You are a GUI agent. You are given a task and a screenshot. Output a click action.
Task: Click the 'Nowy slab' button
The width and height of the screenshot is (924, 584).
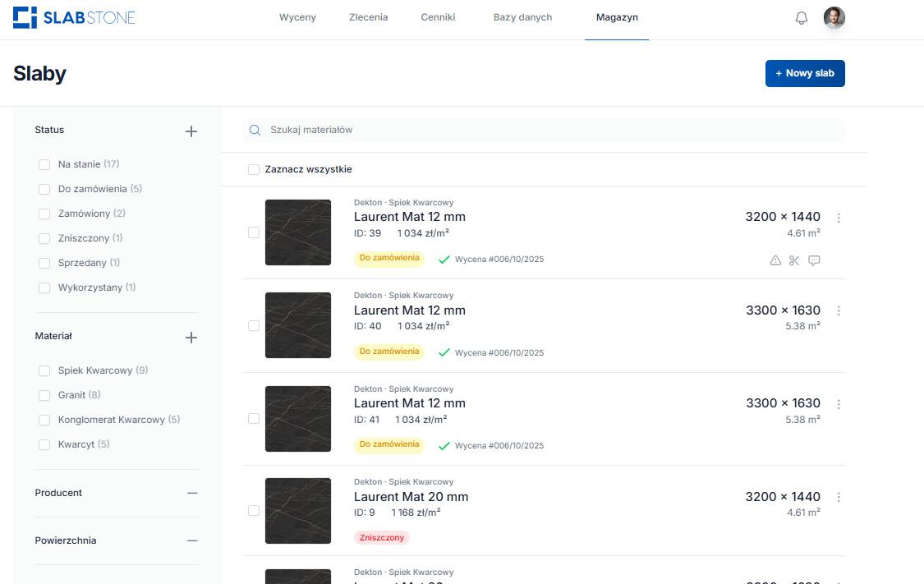tap(805, 73)
